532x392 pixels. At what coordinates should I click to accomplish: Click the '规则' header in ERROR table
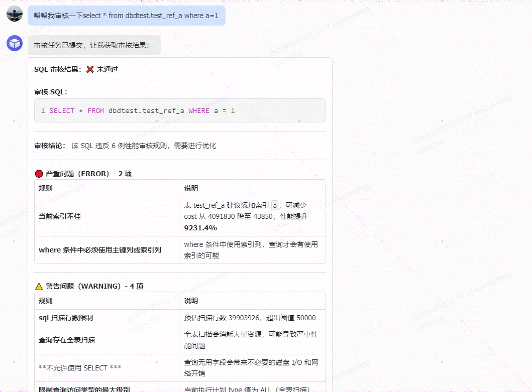46,189
